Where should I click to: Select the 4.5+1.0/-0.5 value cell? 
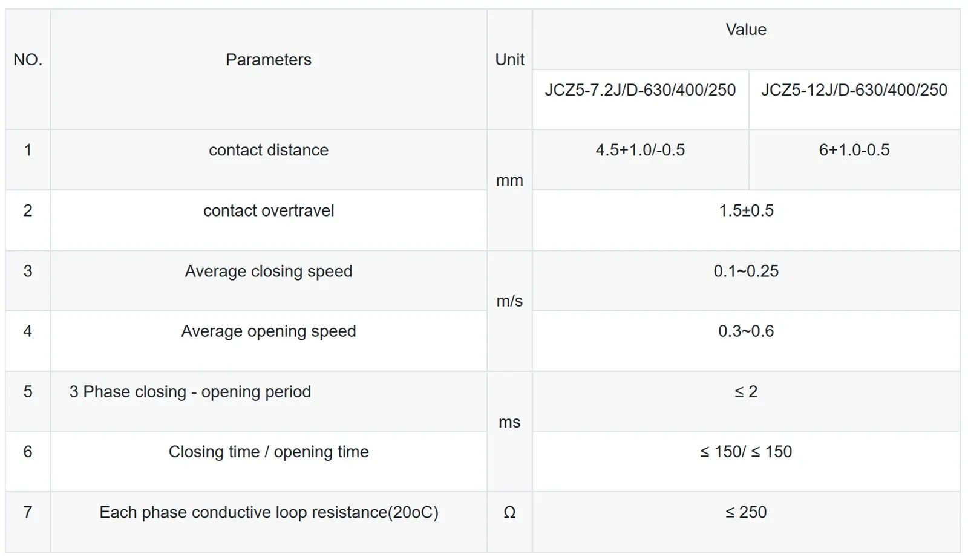click(640, 150)
